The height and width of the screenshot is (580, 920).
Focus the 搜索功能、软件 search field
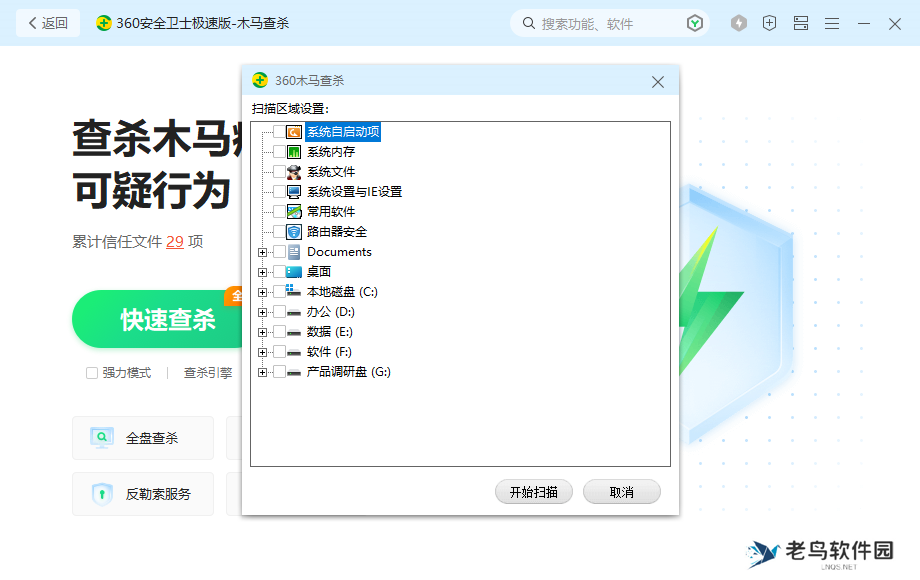(610, 23)
